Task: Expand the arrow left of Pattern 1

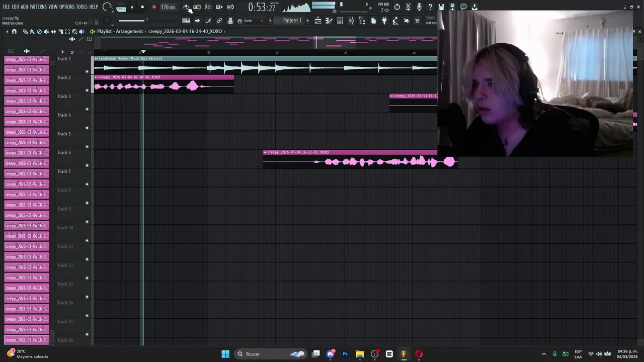Action: pos(270,21)
